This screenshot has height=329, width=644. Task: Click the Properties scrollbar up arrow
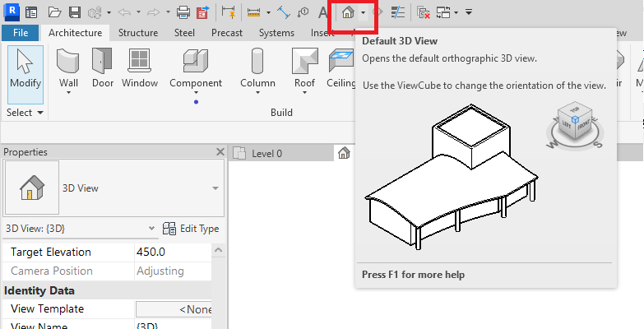coord(219,250)
